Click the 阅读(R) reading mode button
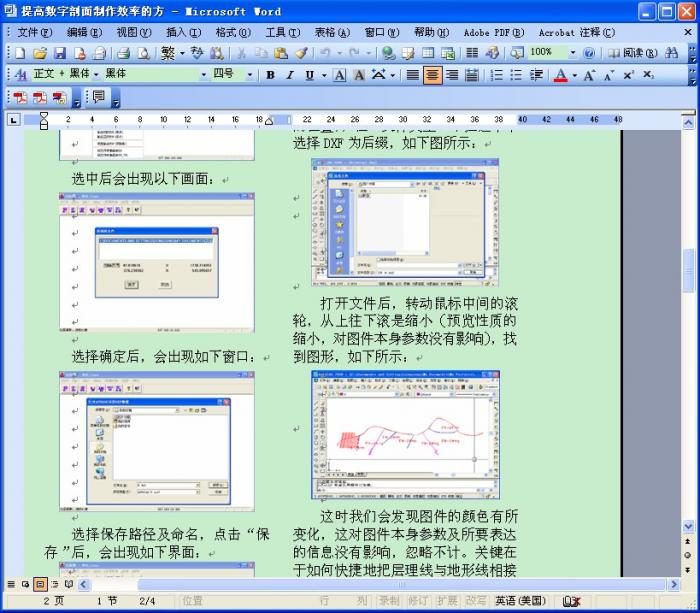The image size is (700, 613). pyautogui.click(x=639, y=53)
